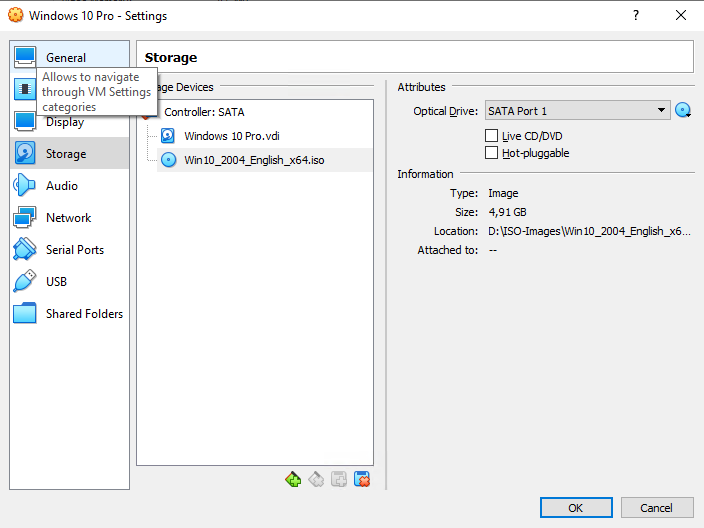Open the General settings category
704x528 pixels.
pos(70,57)
